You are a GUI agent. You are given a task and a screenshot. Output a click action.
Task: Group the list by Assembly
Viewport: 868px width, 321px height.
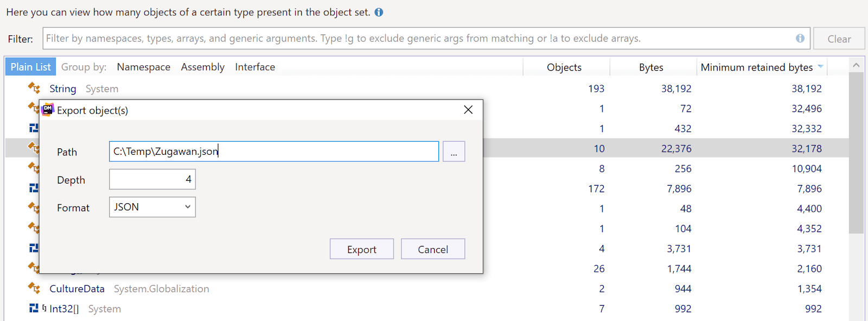pyautogui.click(x=202, y=67)
